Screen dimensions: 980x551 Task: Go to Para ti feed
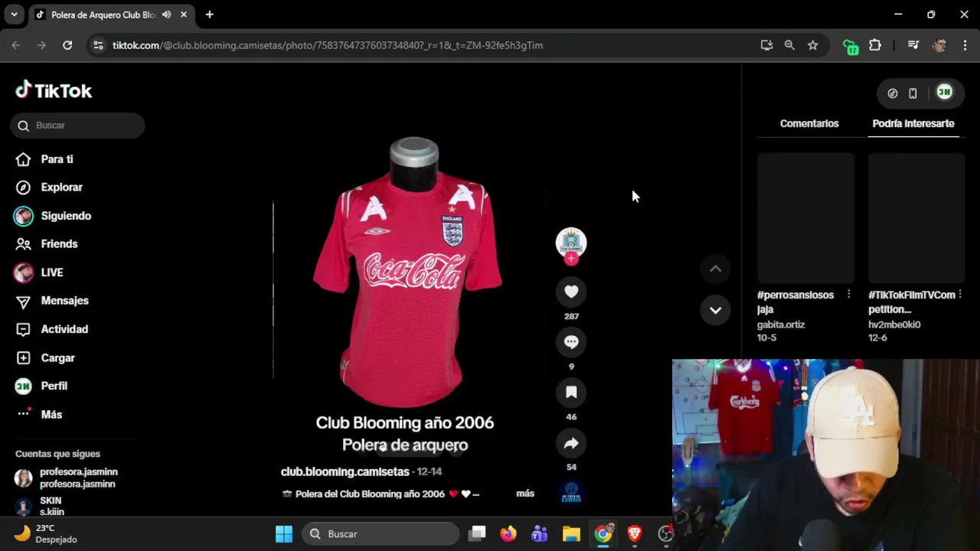click(x=45, y=159)
